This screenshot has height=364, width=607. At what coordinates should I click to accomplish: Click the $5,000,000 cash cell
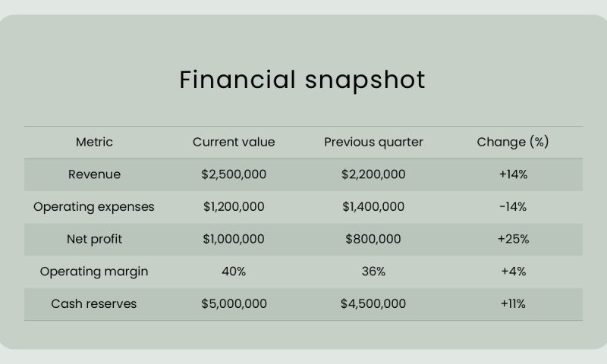[x=234, y=304]
